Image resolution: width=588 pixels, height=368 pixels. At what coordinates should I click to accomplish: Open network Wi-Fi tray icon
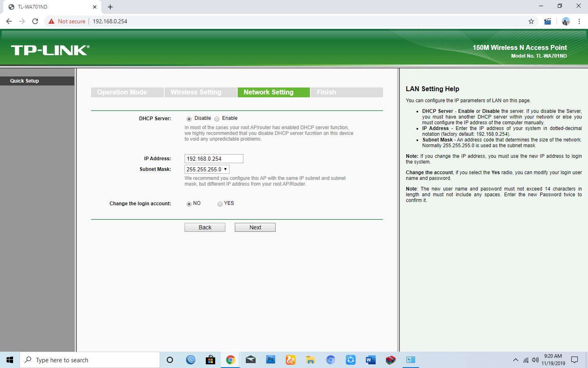tap(526, 360)
